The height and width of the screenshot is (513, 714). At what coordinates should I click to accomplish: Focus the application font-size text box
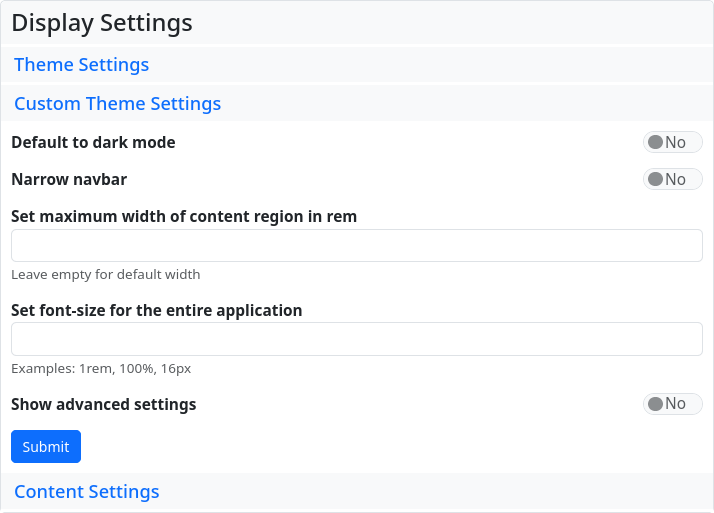point(356,339)
